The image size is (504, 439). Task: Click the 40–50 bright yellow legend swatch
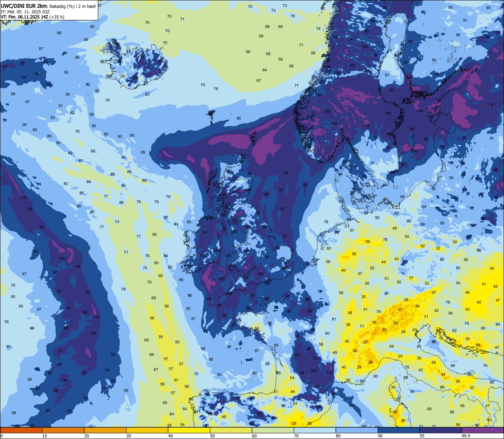(x=189, y=430)
